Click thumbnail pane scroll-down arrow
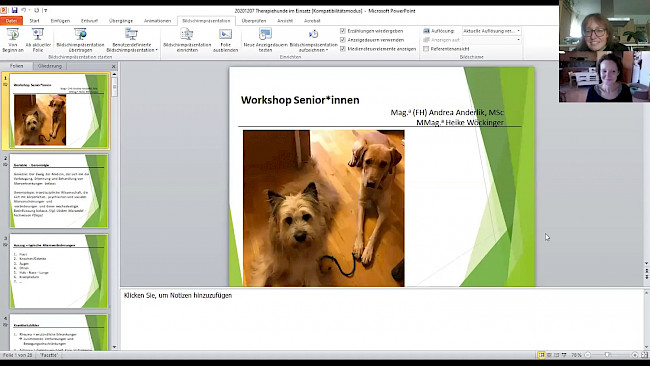650x366 pixels. 114,347
